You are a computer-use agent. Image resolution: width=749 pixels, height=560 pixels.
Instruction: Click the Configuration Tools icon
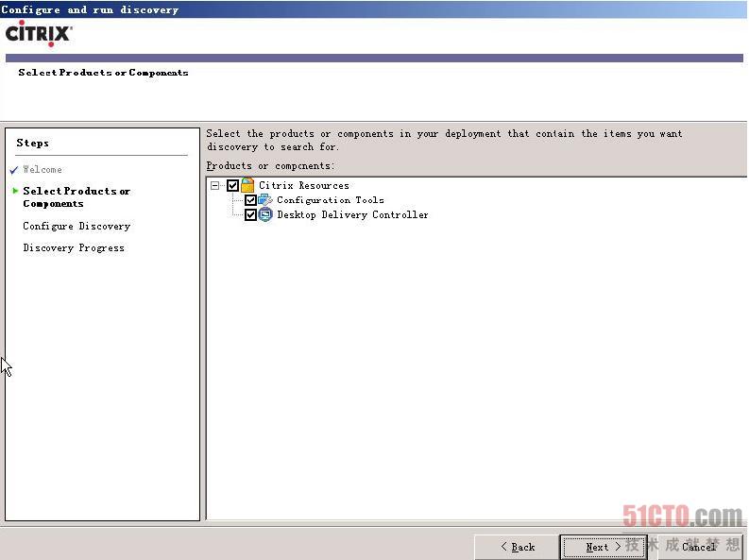coord(265,199)
